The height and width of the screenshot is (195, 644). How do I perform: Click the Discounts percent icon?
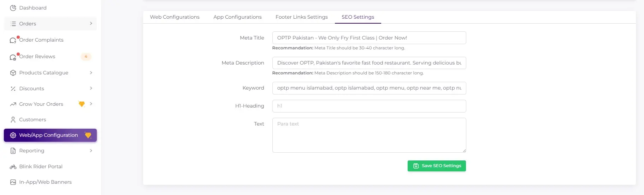pos(13,89)
